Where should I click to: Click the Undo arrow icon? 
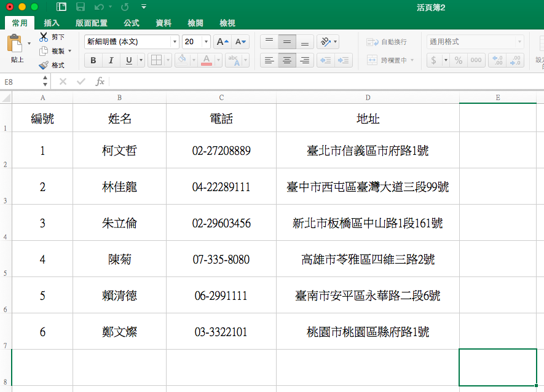click(x=99, y=7)
